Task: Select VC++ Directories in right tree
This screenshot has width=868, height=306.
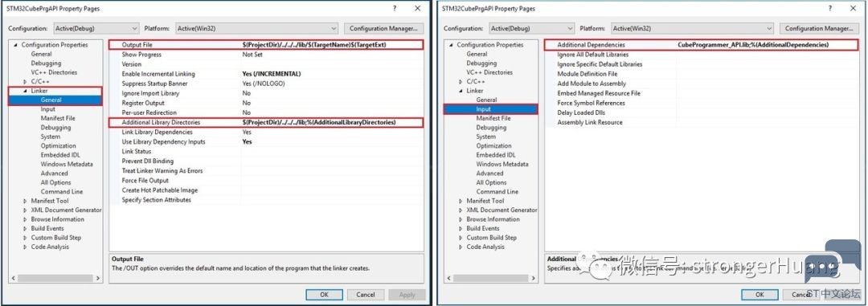Action: coord(490,72)
